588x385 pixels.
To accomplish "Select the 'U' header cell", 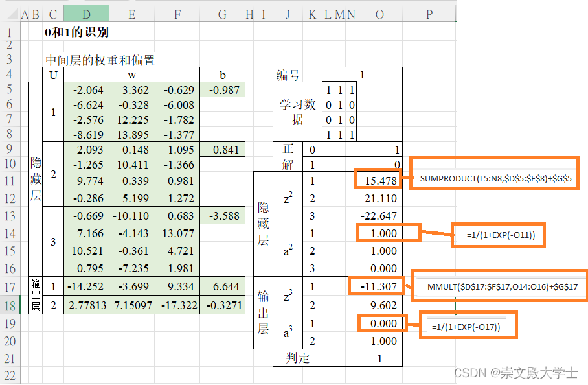I will tap(53, 75).
